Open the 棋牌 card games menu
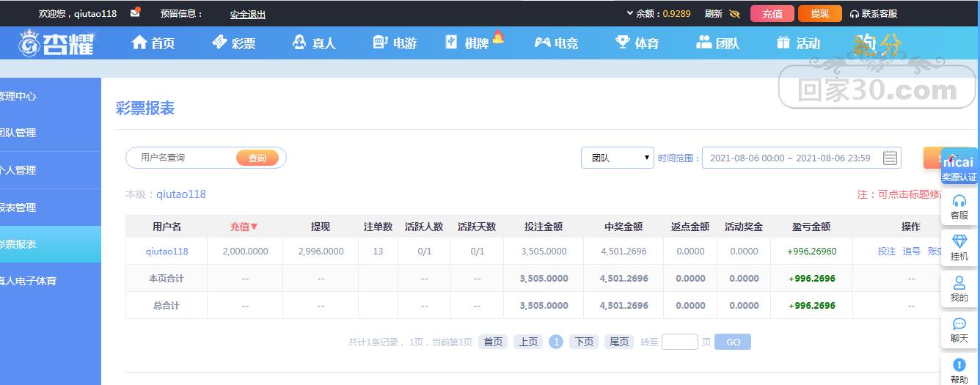Image resolution: width=980 pixels, height=385 pixels. click(x=467, y=43)
